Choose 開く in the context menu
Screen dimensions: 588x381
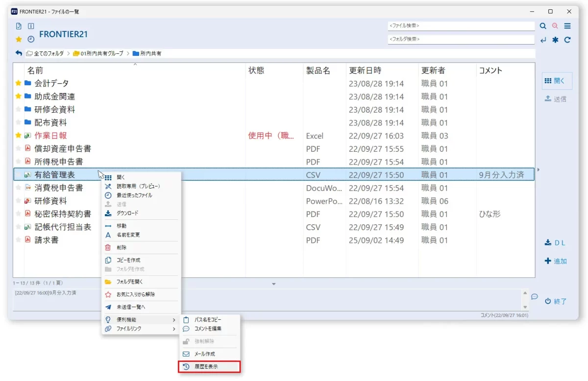tap(141, 177)
